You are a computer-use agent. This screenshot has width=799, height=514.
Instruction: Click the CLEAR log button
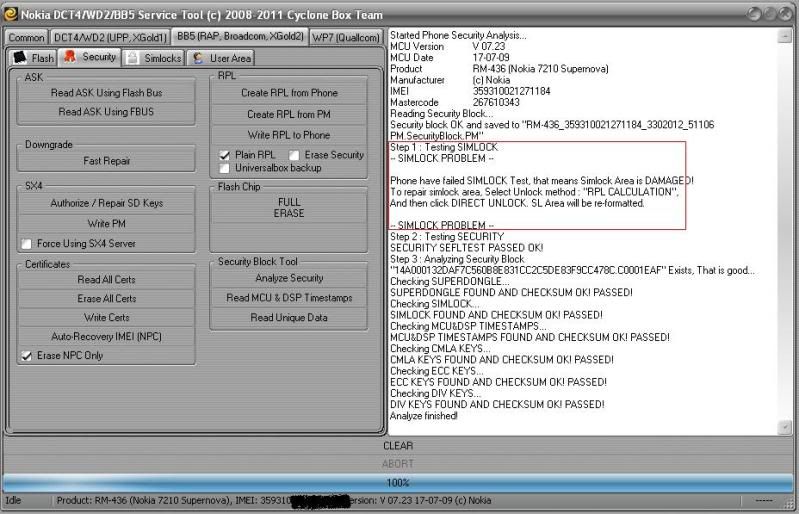(x=398, y=446)
